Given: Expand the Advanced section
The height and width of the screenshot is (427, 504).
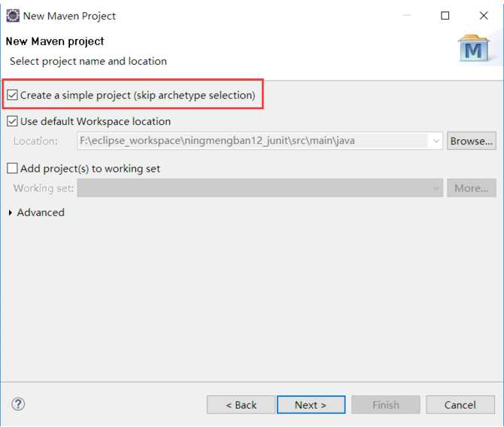Looking at the screenshot, I should tap(11, 212).
